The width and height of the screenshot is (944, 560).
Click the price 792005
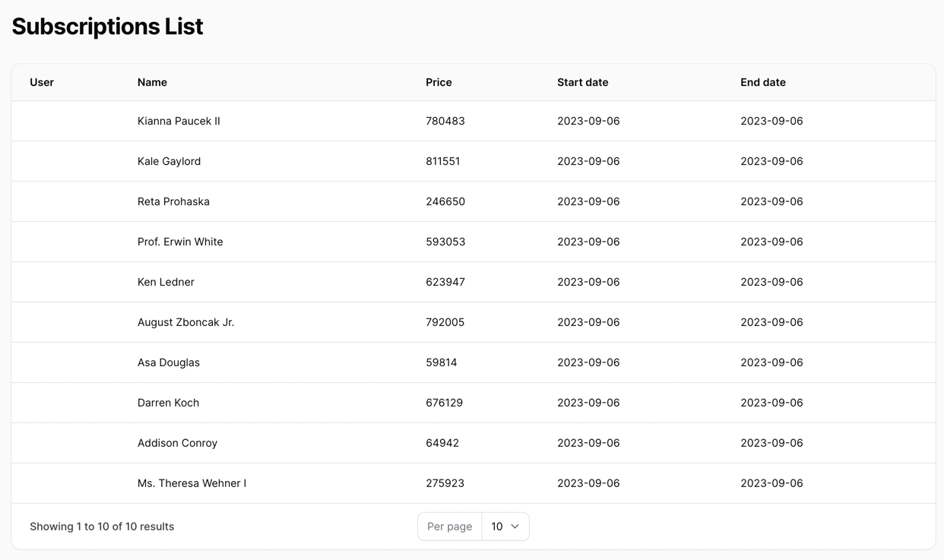coord(445,322)
